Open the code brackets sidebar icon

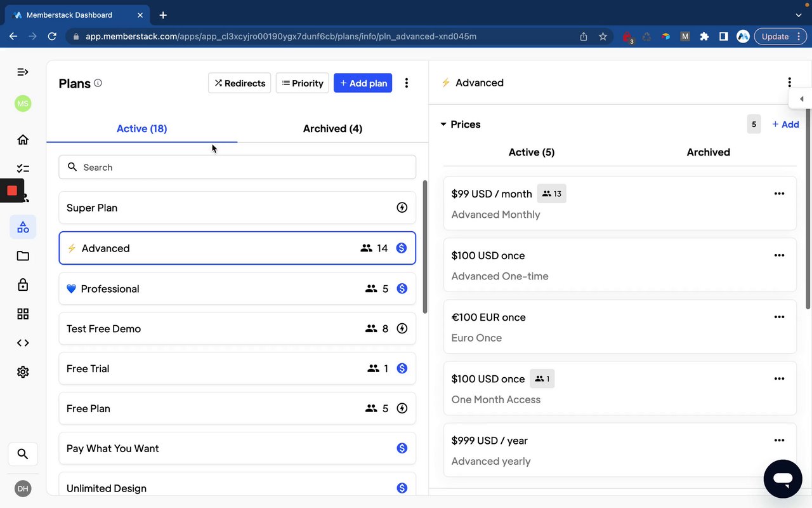coord(23,343)
